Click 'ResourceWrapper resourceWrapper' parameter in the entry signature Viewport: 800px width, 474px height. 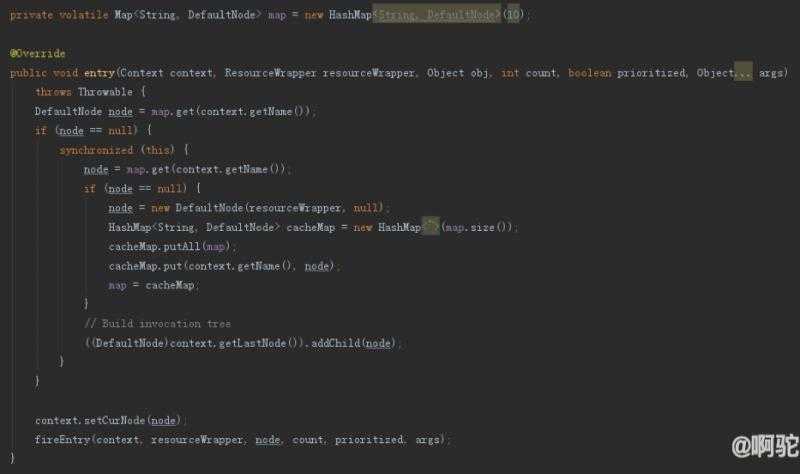click(x=320, y=73)
